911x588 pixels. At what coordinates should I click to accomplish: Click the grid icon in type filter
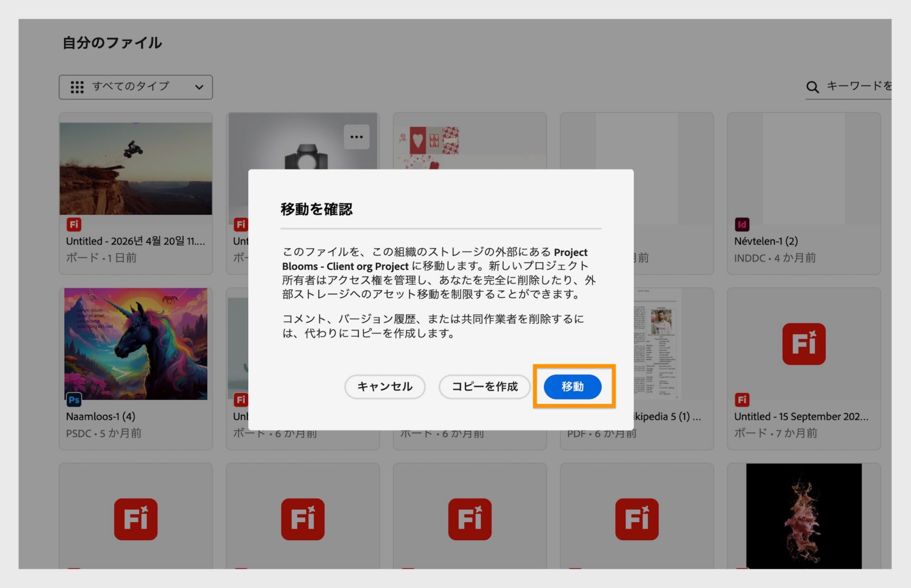click(x=77, y=87)
